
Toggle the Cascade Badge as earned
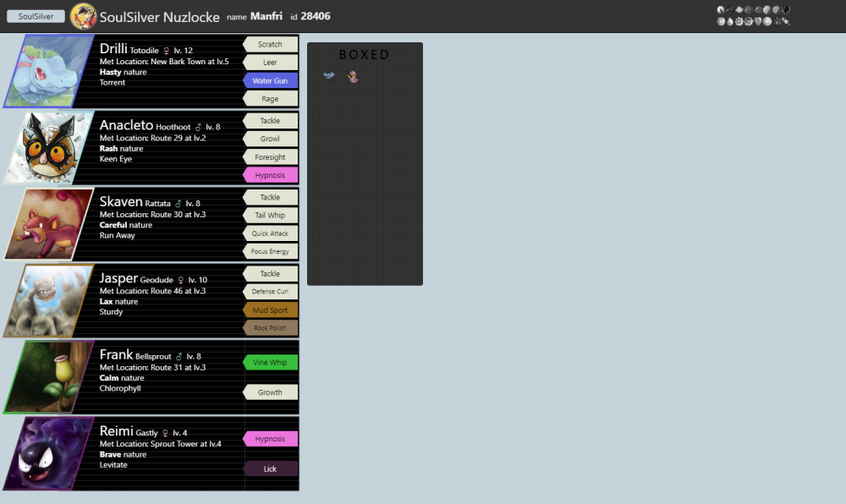tap(729, 20)
